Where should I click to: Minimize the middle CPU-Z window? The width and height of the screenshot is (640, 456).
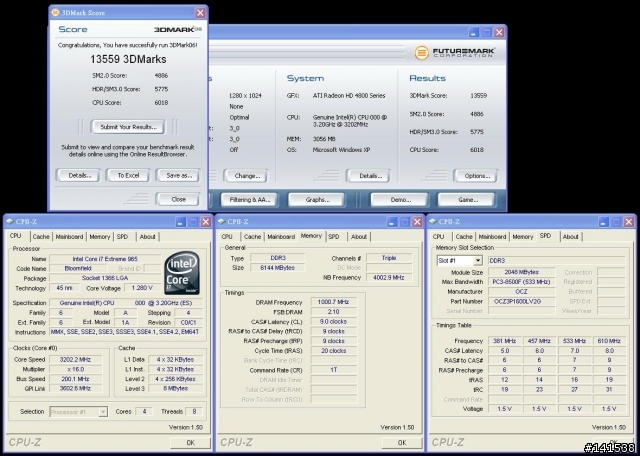coord(392,222)
